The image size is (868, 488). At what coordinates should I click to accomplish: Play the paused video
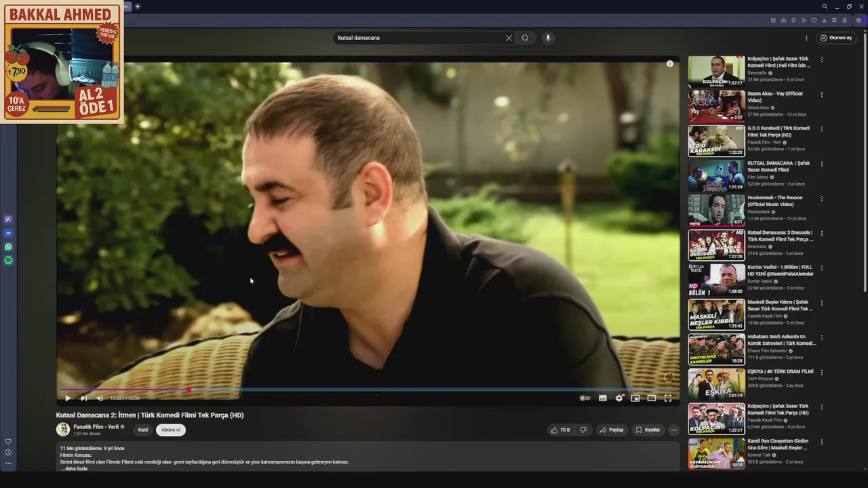tap(67, 399)
